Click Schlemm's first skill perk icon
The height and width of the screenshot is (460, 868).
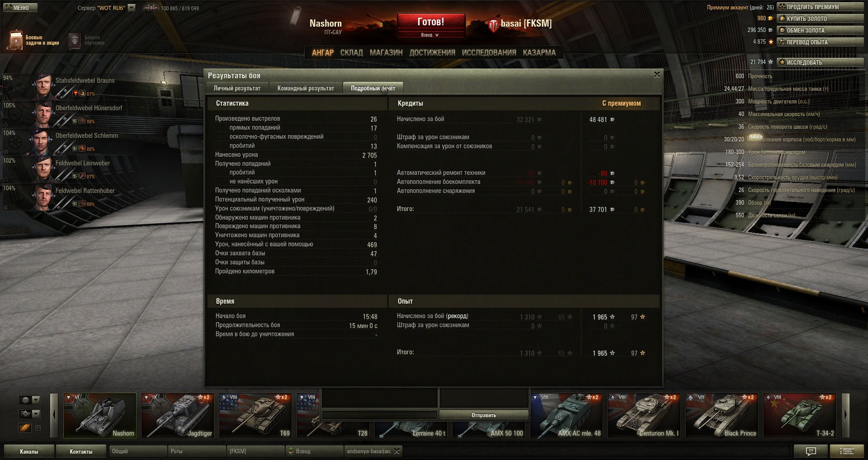pos(75,149)
